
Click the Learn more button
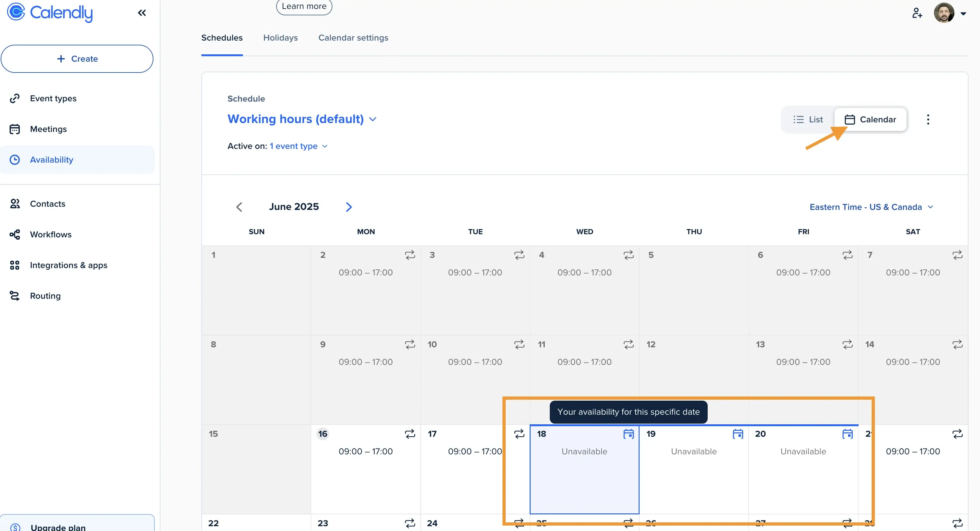coord(304,6)
